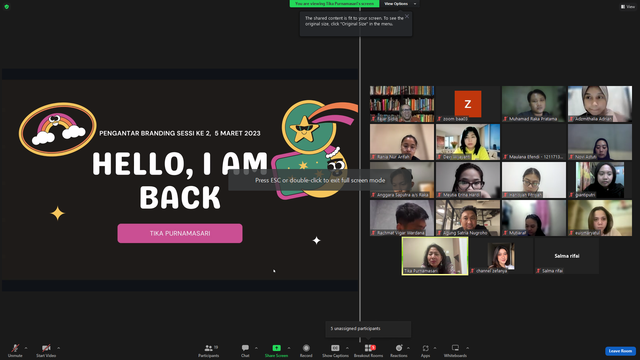This screenshot has height=360, width=640.
Task: Select Tika Purnamasari's video tile
Action: [435, 256]
